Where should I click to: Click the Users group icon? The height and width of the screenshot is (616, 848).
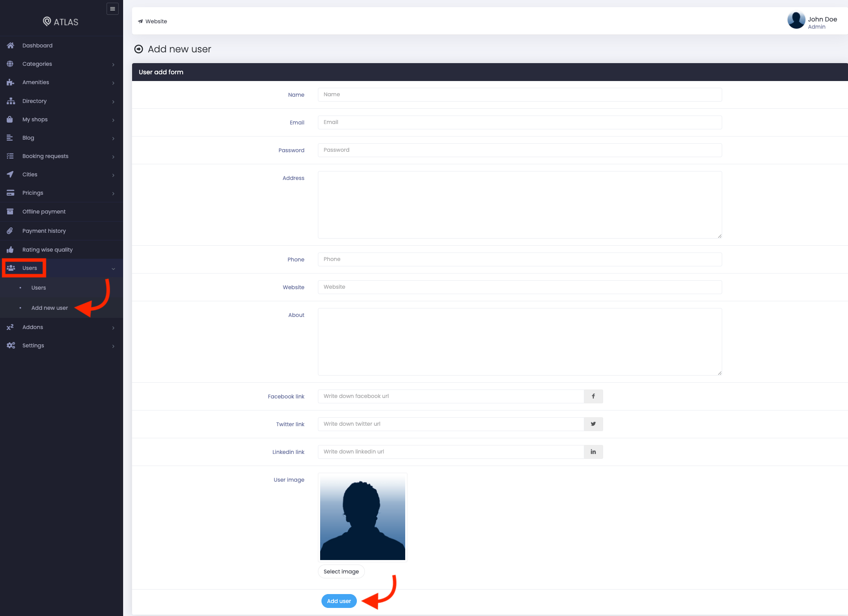coord(11,268)
